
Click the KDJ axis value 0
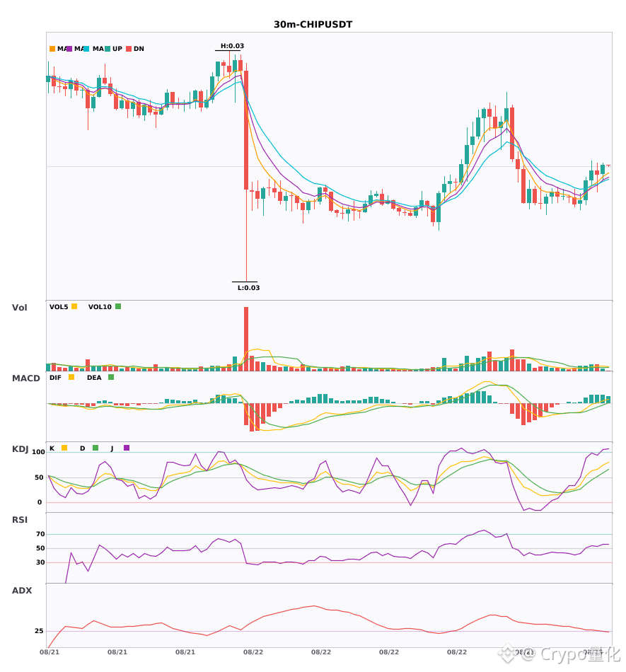pos(40,502)
